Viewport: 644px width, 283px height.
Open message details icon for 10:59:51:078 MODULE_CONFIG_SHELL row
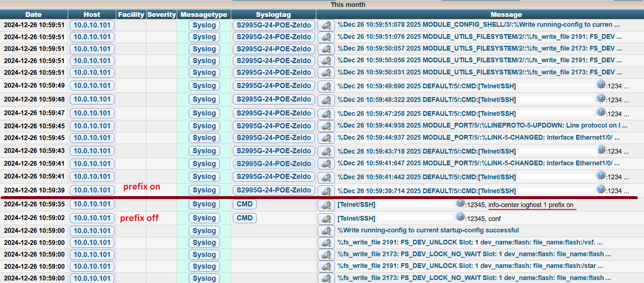pos(326,25)
